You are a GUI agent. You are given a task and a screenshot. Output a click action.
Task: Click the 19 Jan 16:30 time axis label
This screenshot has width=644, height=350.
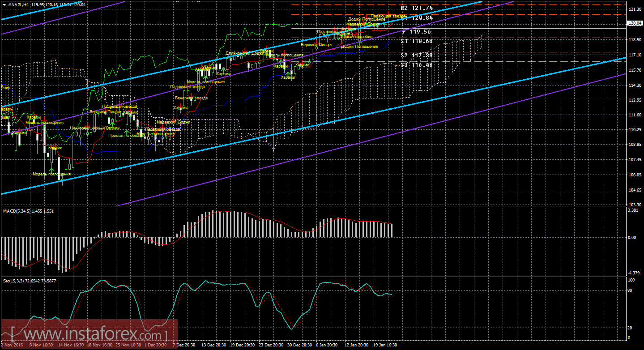pos(385,345)
